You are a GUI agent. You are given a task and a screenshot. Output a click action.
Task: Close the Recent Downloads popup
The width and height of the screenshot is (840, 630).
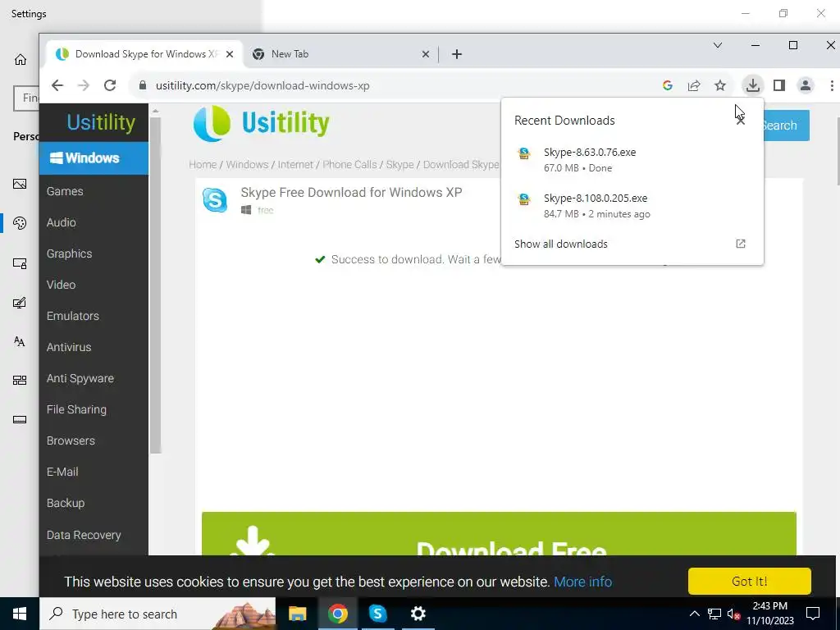(741, 120)
